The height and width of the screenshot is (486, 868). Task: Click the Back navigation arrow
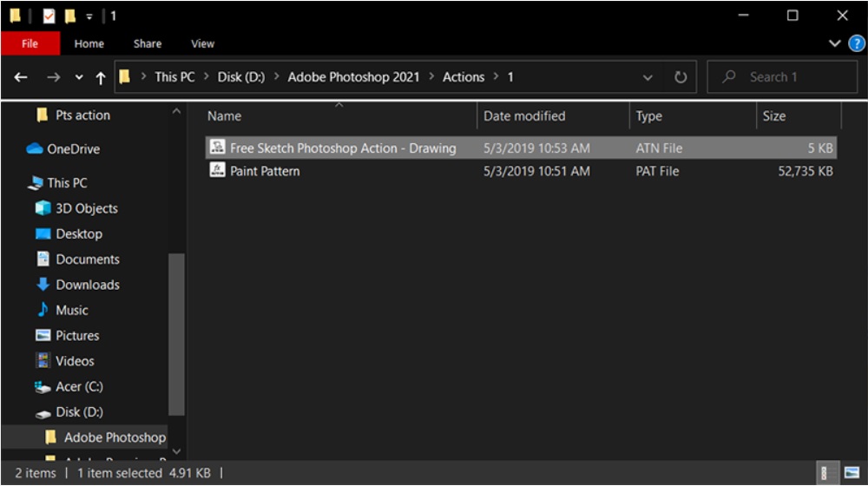point(21,77)
